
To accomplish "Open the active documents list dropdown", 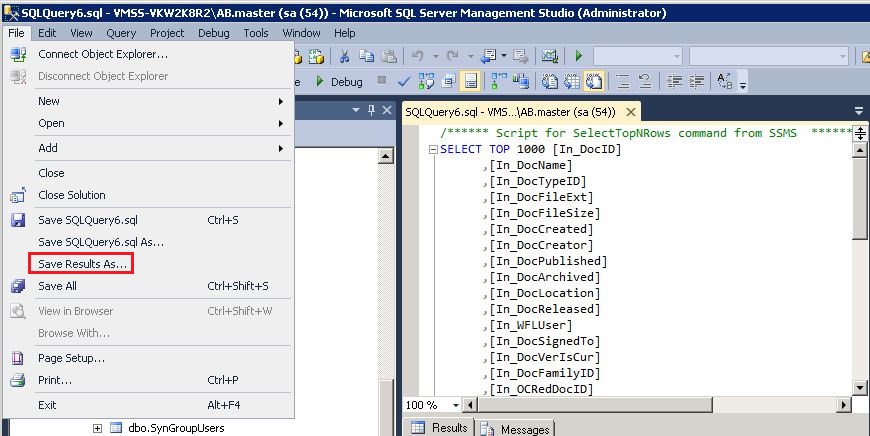I will click(859, 110).
